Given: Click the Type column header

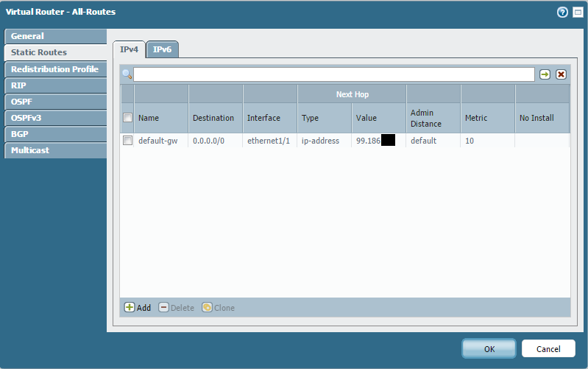Looking at the screenshot, I should click(325, 118).
